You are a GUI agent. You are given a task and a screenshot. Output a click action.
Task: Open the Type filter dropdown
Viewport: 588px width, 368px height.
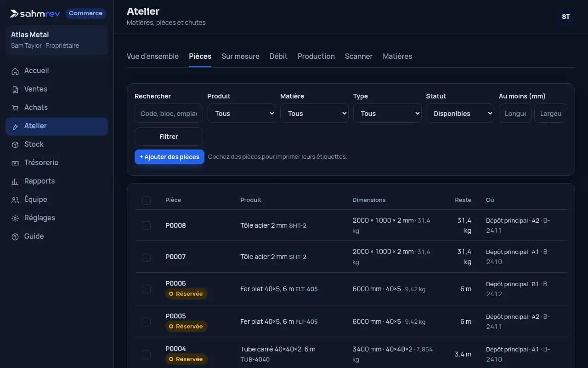tap(387, 114)
